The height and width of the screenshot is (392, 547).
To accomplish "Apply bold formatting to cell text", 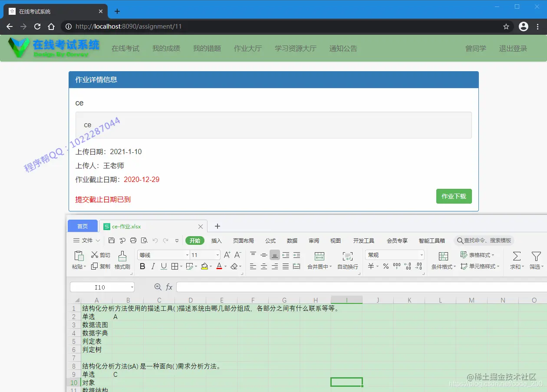I will 142,266.
